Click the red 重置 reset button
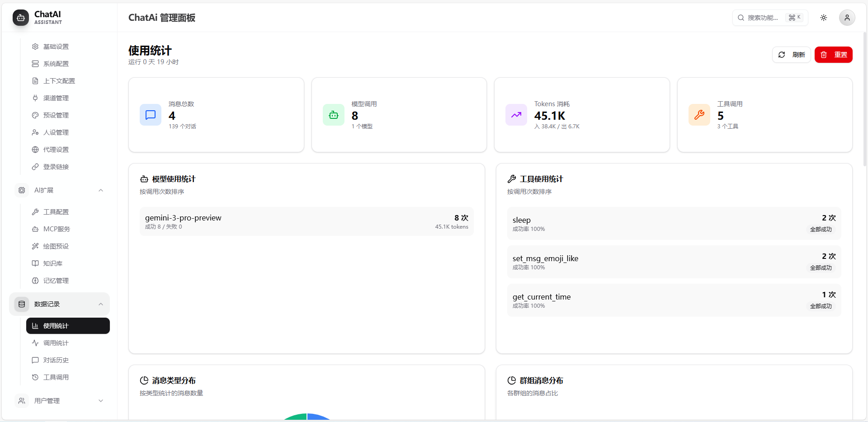868x422 pixels. [x=833, y=55]
